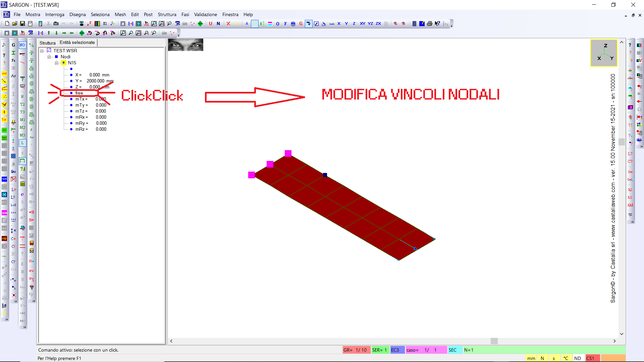This screenshot has height=362, width=644.
Task: Expand the Nodi tree node
Action: [50, 57]
